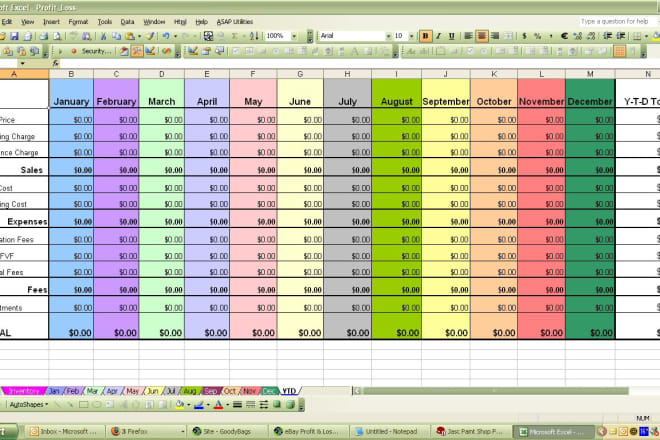The height and width of the screenshot is (440, 660).
Task: Toggle Bold formatting
Action: tap(426, 36)
